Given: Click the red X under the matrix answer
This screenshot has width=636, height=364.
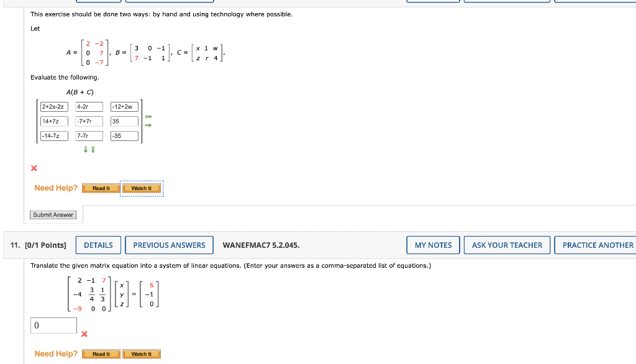Looking at the screenshot, I should click(x=34, y=168).
